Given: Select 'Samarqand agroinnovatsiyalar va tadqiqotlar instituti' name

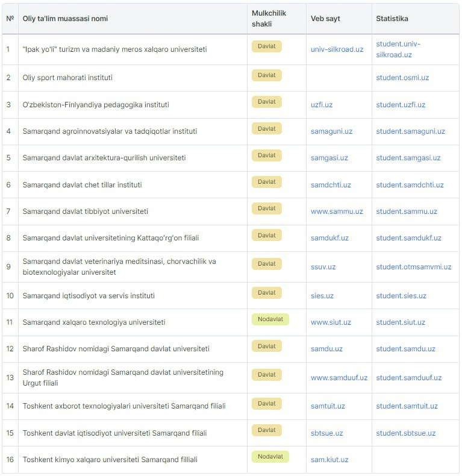Looking at the screenshot, I should click(x=110, y=131).
